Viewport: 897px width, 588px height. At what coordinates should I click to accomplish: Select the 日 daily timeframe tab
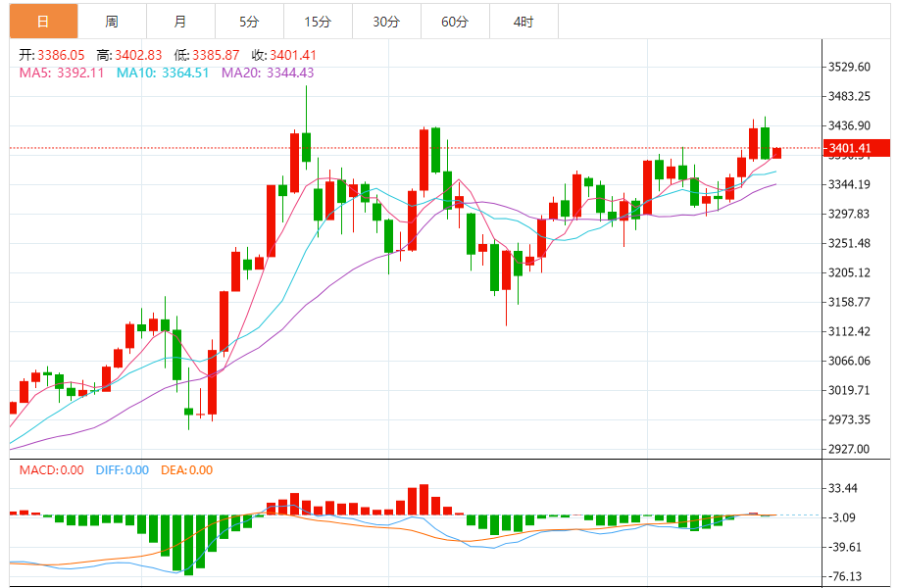pyautogui.click(x=43, y=22)
